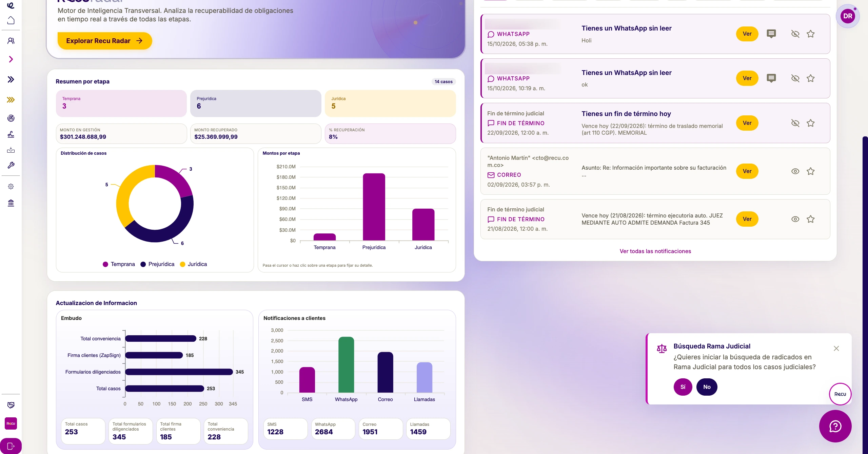This screenshot has height=454, width=868.
Task: Select the Jurídica stage card
Action: pyautogui.click(x=390, y=103)
